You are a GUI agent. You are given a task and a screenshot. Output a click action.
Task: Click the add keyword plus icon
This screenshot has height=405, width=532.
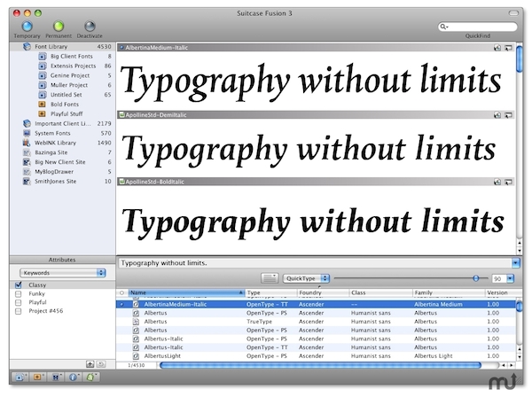pos(90,364)
